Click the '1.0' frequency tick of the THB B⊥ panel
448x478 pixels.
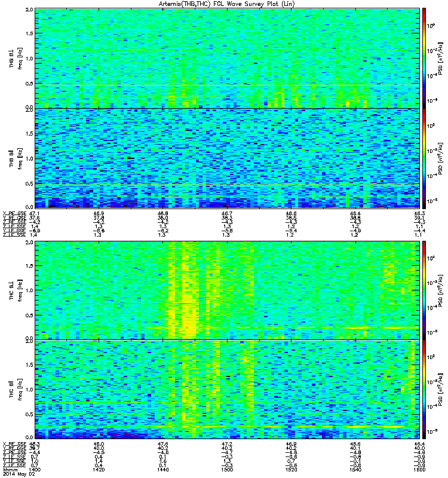coord(29,59)
